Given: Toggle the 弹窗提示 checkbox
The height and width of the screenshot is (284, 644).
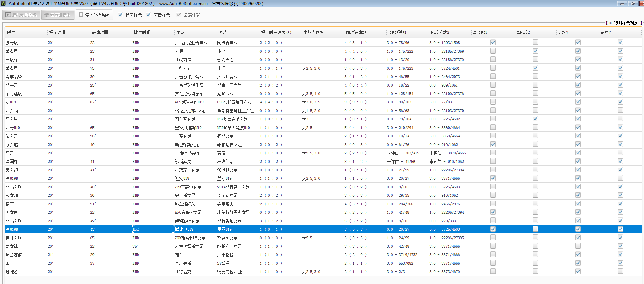Looking at the screenshot, I should [120, 15].
